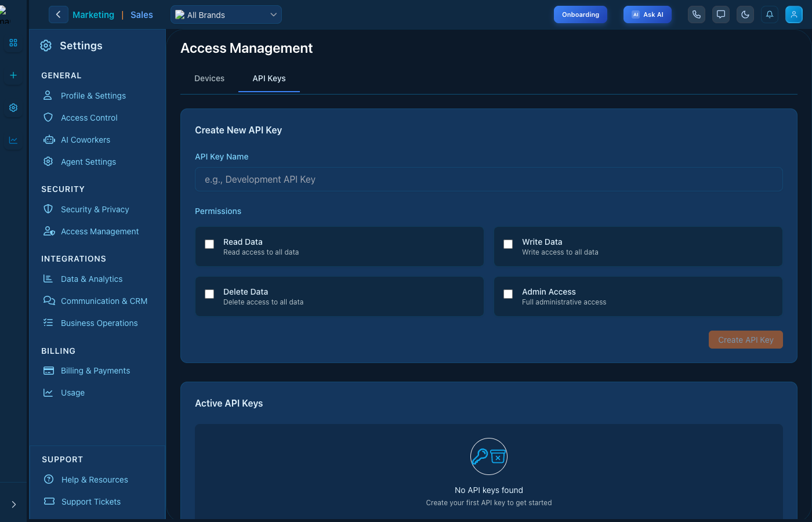Expand the left rail with bottom chevron

point(13,505)
